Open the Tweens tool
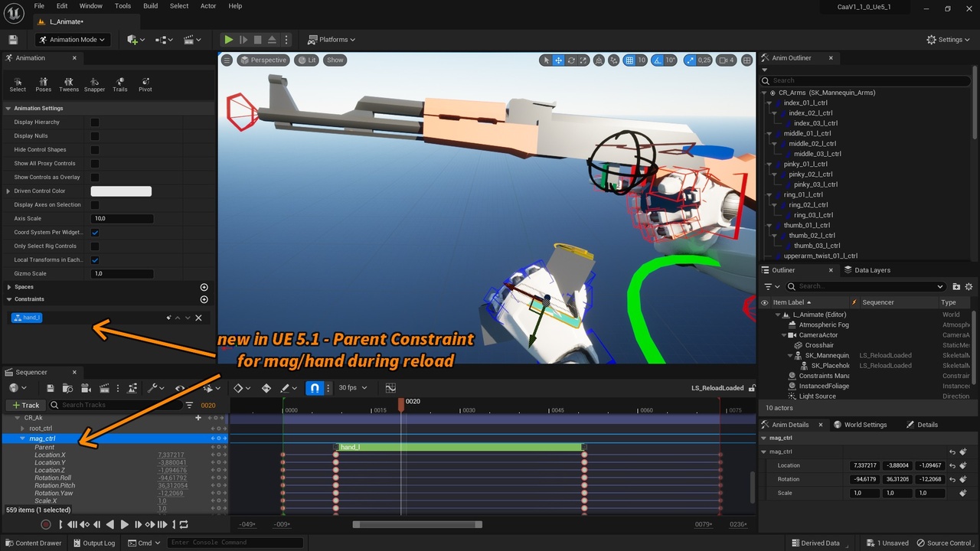Image resolution: width=980 pixels, height=551 pixels. tap(69, 83)
